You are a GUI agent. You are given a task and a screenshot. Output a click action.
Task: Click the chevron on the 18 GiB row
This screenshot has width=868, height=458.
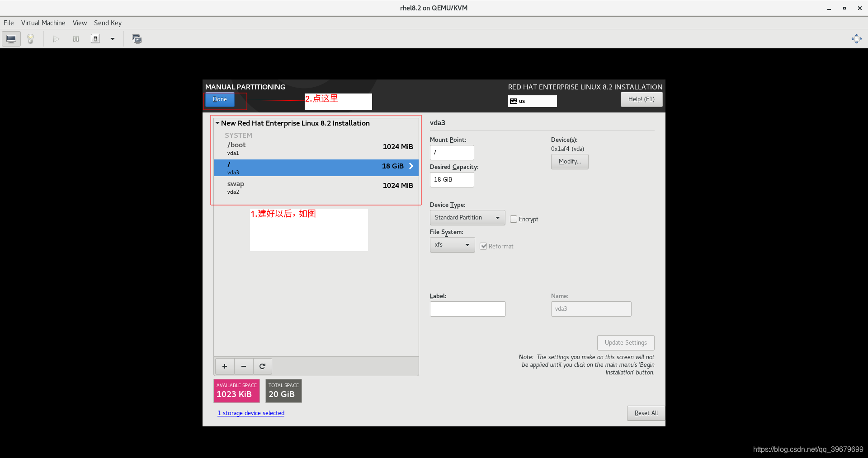(x=411, y=166)
